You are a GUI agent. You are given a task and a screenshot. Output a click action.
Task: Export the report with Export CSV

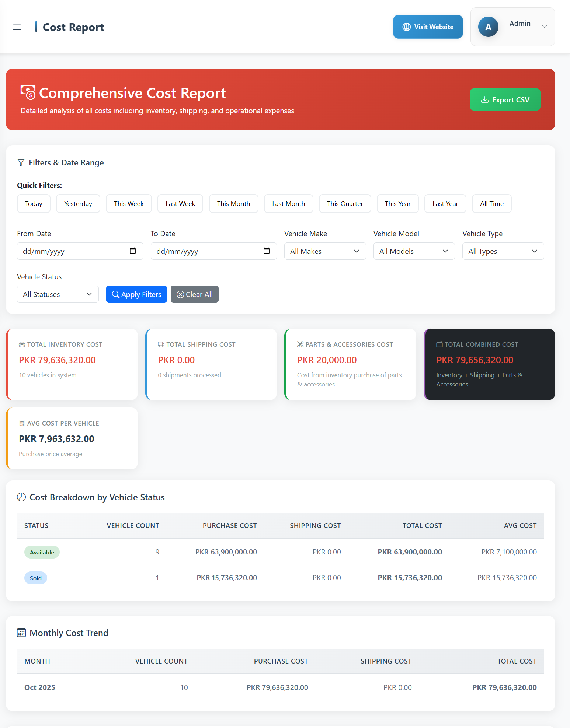505,99
